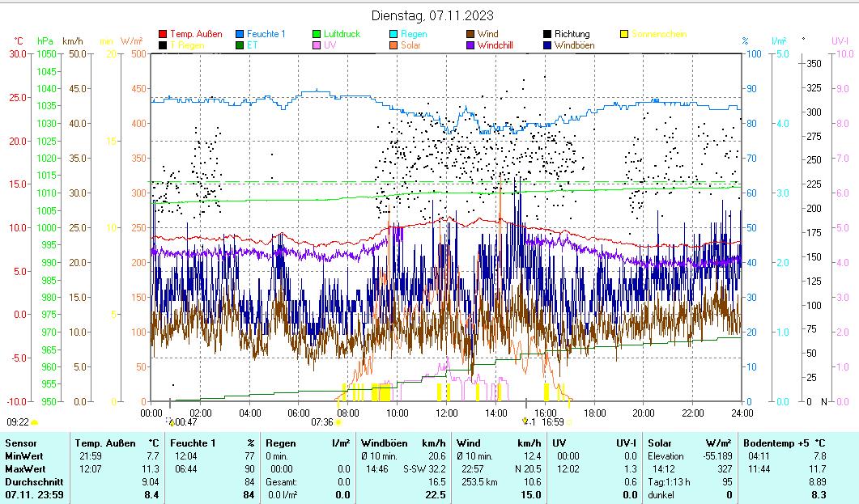Click the black Richtung legend swatch
859x504 pixels.
coord(547,34)
